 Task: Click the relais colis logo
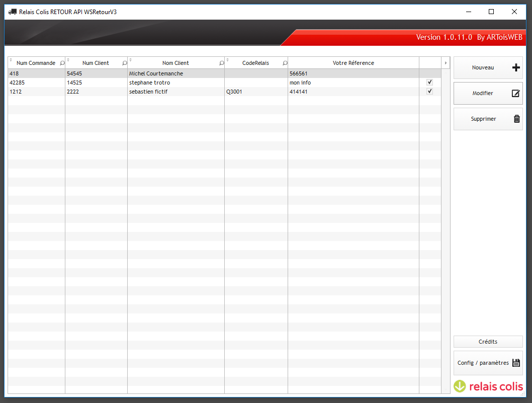tap(488, 386)
